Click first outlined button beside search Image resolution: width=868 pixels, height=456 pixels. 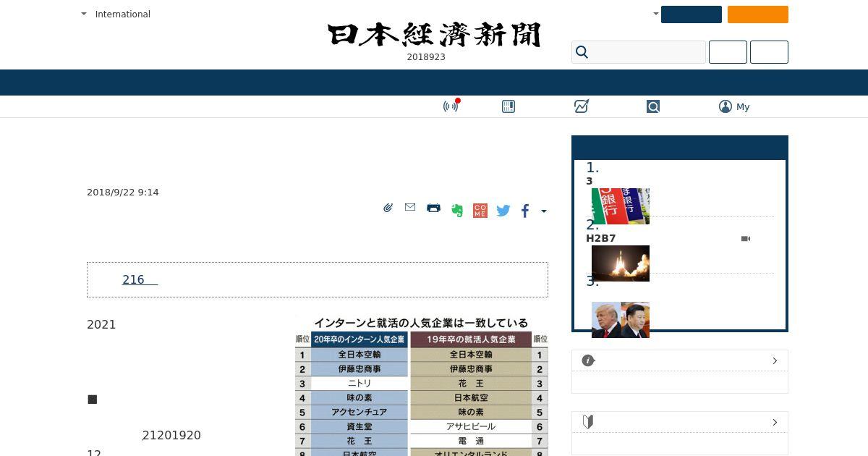pyautogui.click(x=728, y=52)
